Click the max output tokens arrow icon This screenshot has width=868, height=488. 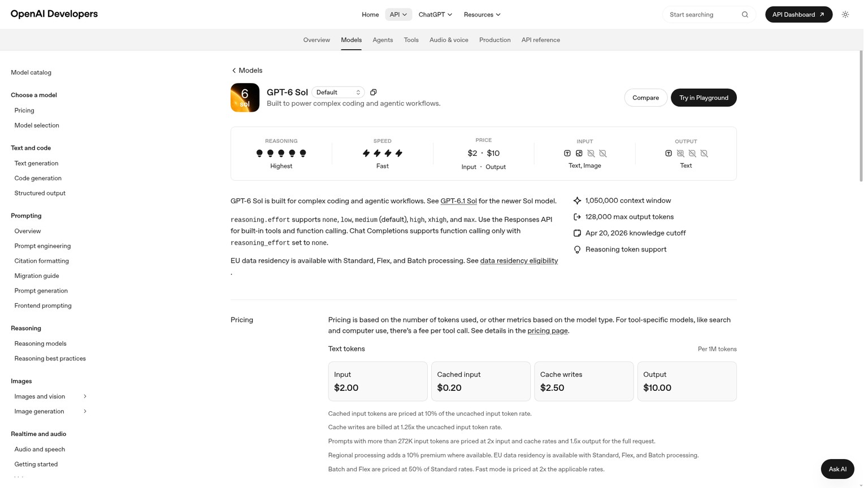coord(577,217)
